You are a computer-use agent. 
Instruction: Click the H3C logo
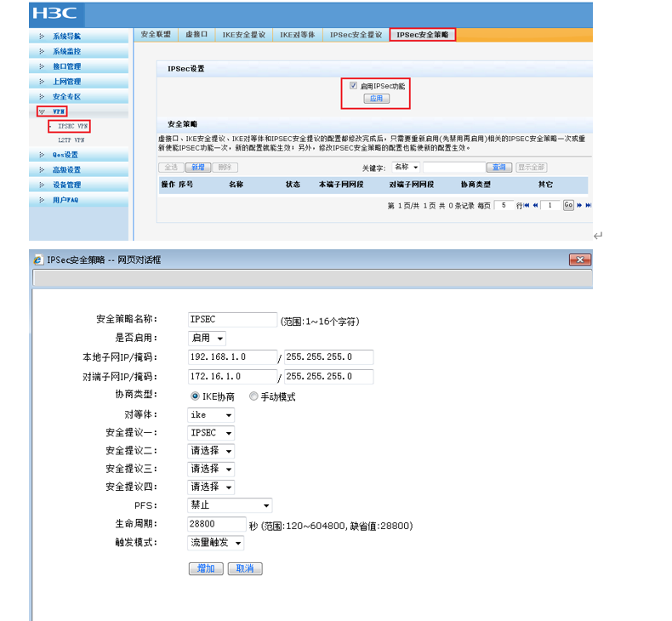coord(54,14)
